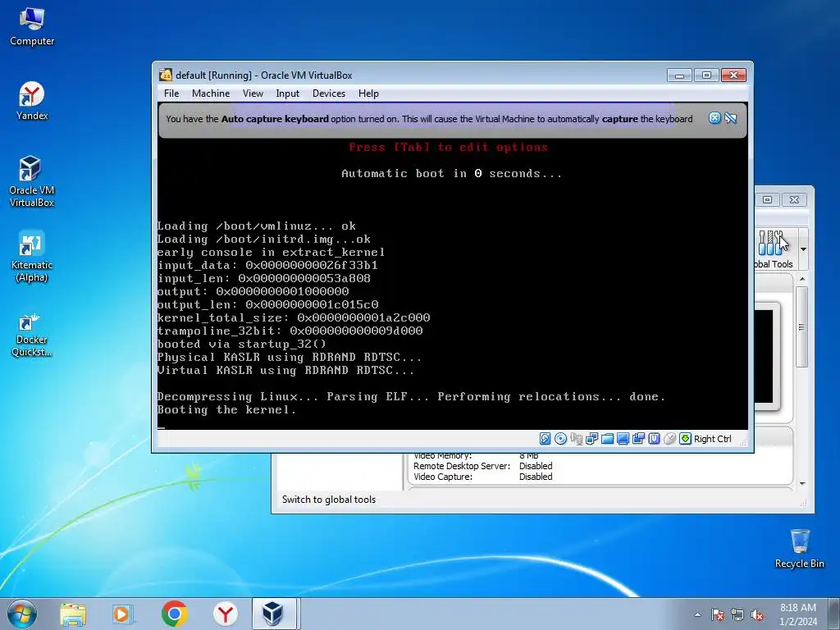840x630 pixels.
Task: Open the Machine menu
Action: (x=211, y=94)
